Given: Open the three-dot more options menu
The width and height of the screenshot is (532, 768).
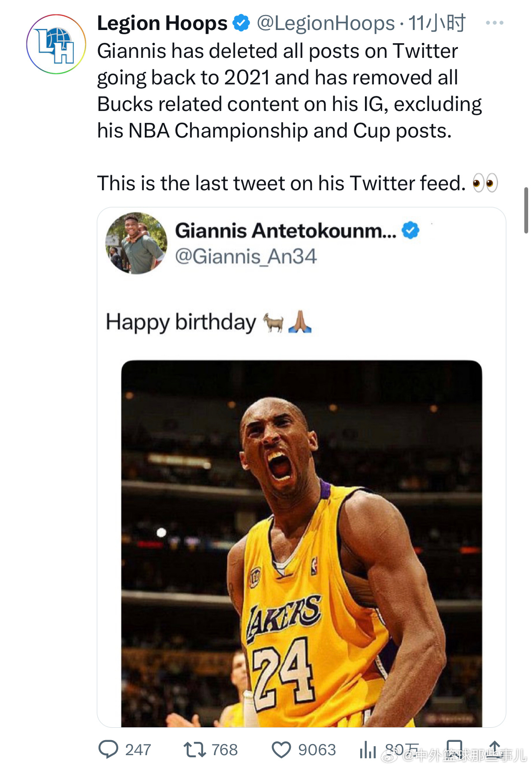Looking at the screenshot, I should click(x=494, y=23).
